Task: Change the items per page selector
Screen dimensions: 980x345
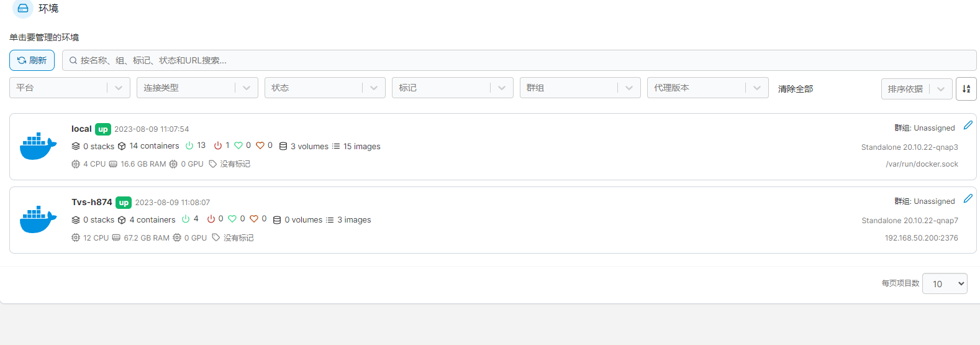Action: (945, 283)
